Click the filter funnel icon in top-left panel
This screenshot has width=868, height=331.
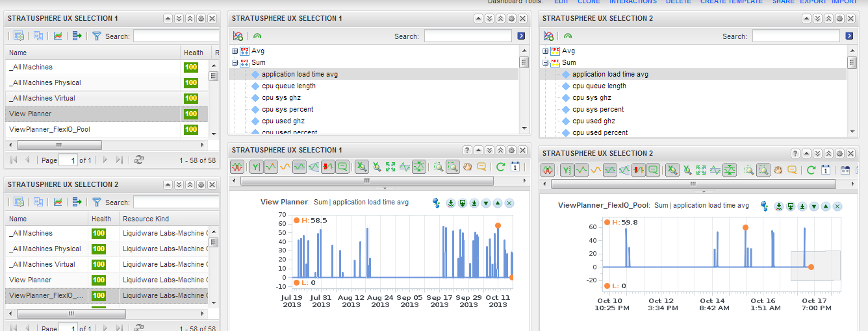[x=97, y=36]
